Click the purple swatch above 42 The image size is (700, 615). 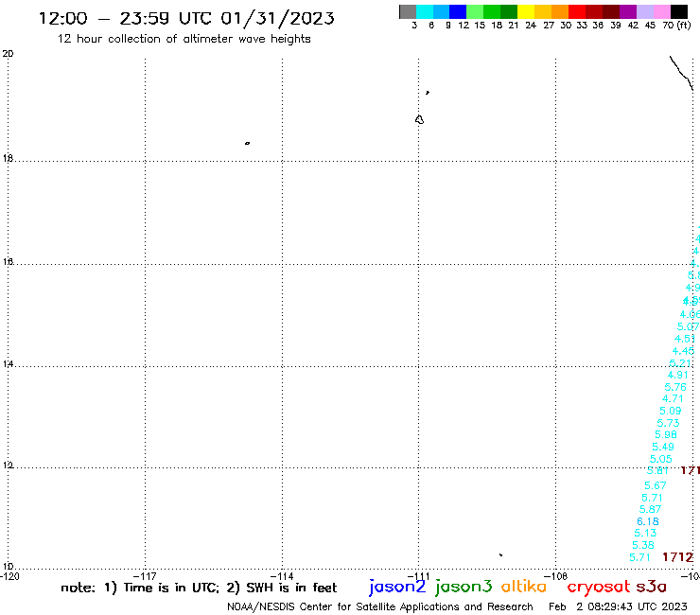628,11
